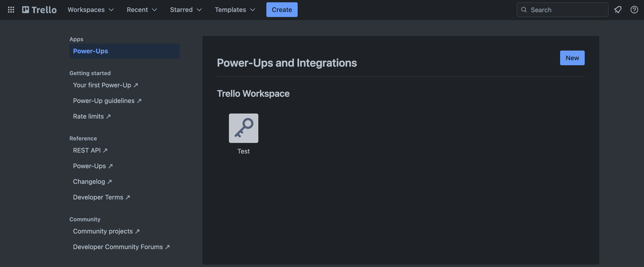Open Your first Power-Up link
Screen dimensions: 644x267
pos(102,85)
